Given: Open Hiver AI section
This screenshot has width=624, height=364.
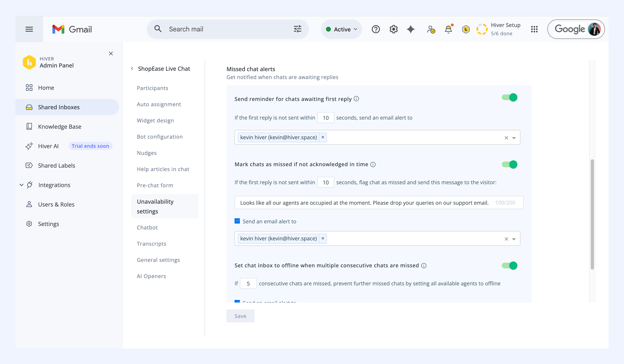Looking at the screenshot, I should point(48,146).
